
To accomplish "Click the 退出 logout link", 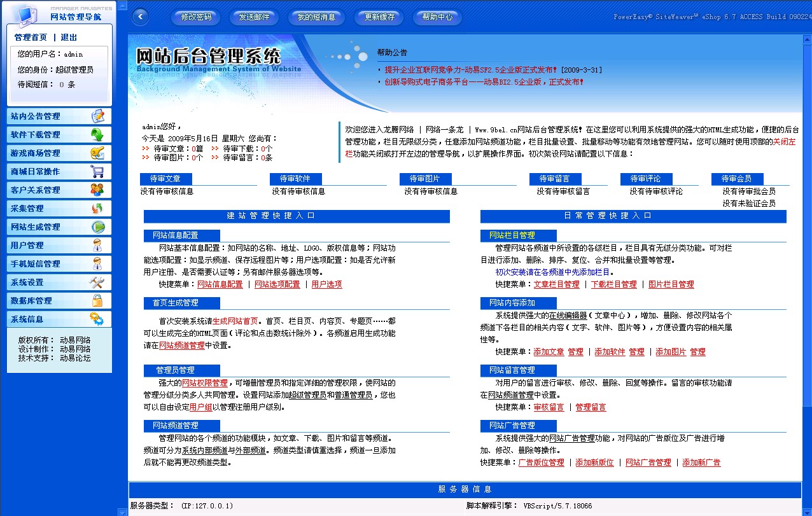I will coord(69,38).
